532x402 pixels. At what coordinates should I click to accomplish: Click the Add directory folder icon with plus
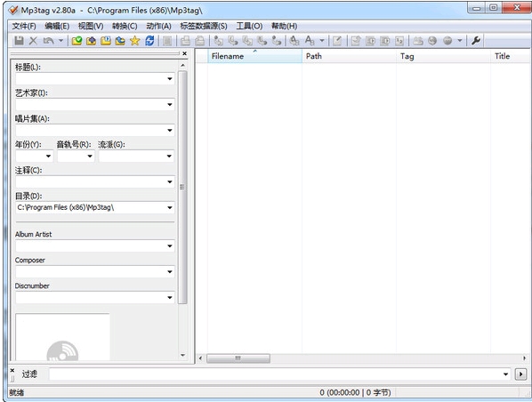point(91,41)
